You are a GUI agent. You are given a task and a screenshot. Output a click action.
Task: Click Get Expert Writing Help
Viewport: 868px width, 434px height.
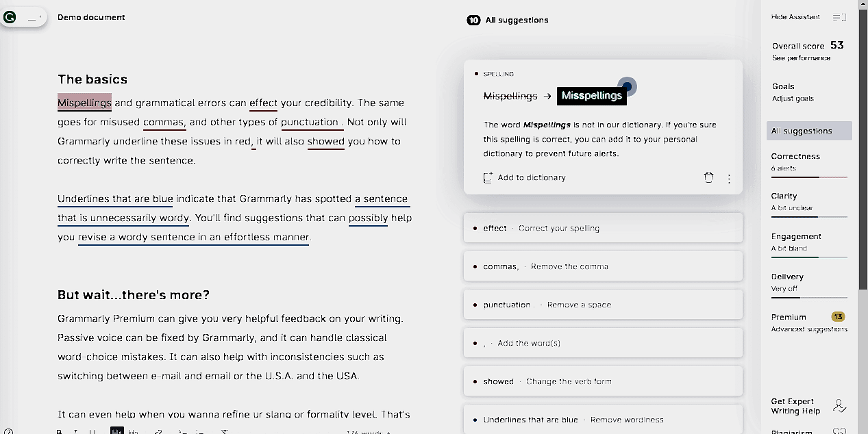(x=795, y=406)
